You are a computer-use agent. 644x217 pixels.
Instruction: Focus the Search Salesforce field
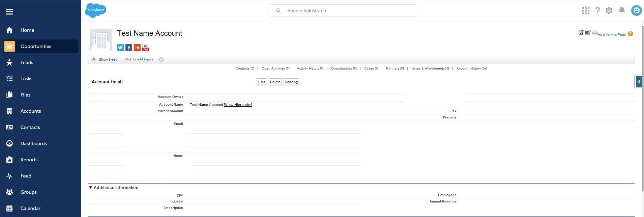click(x=343, y=10)
